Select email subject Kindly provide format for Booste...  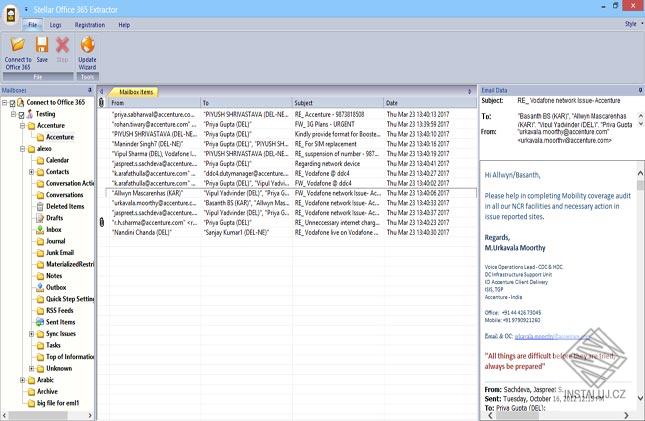pyautogui.click(x=291, y=134)
